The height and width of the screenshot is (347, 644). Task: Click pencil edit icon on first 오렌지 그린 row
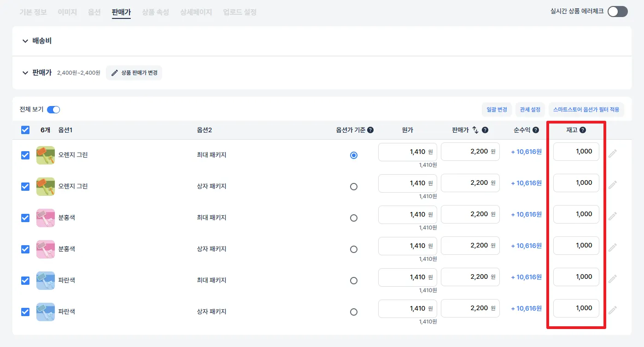(612, 154)
